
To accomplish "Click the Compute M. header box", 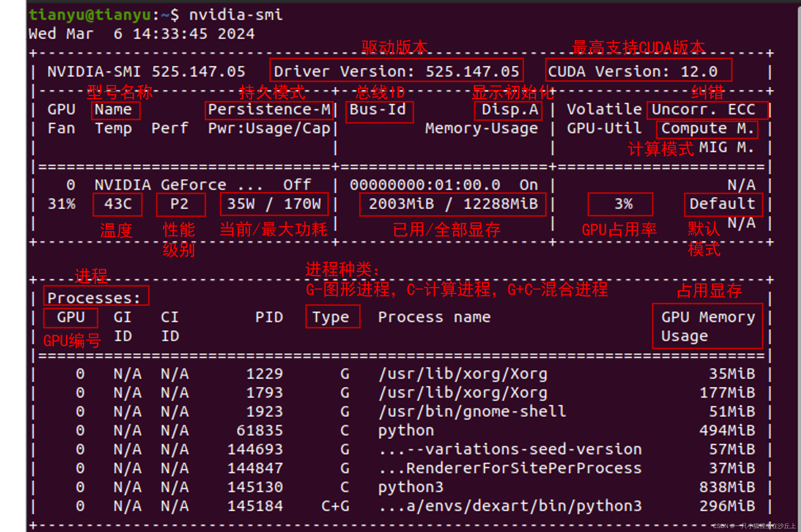I will pos(707,129).
